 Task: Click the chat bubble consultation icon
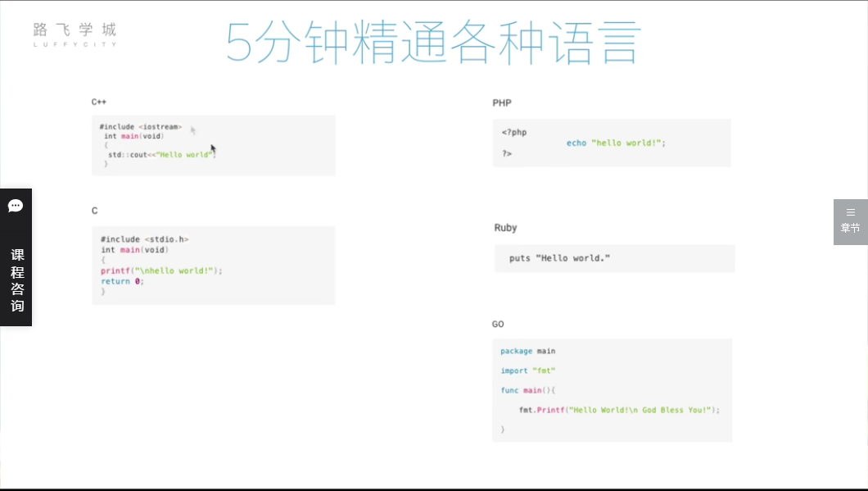tap(16, 206)
